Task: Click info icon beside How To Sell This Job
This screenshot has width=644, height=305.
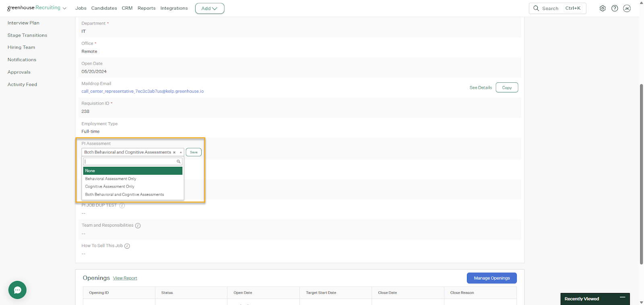Action: pyautogui.click(x=127, y=246)
